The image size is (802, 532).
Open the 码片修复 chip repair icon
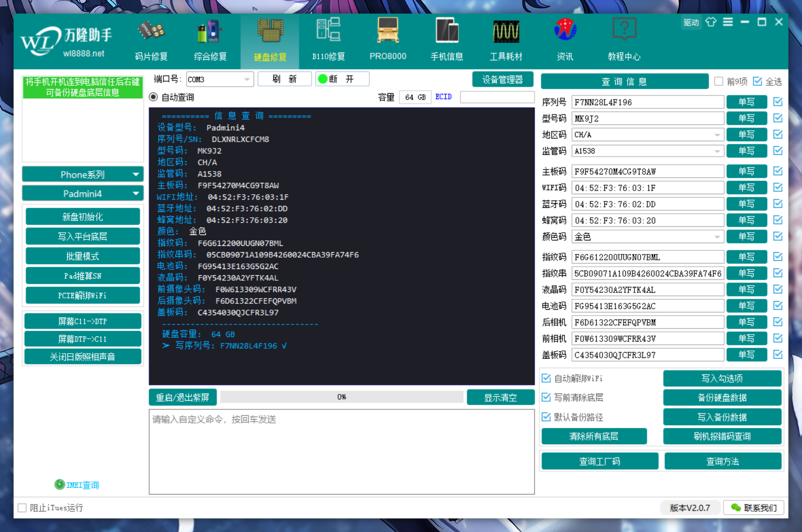(151, 33)
